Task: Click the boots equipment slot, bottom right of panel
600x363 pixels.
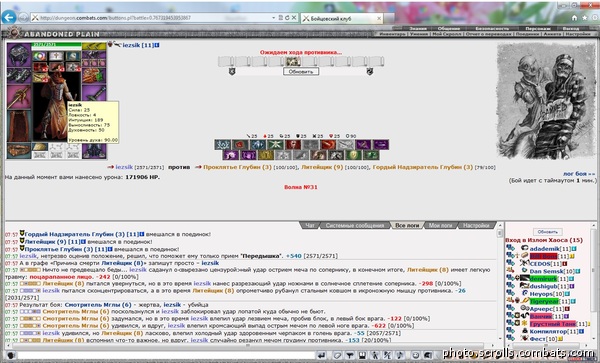Action: click(x=94, y=151)
